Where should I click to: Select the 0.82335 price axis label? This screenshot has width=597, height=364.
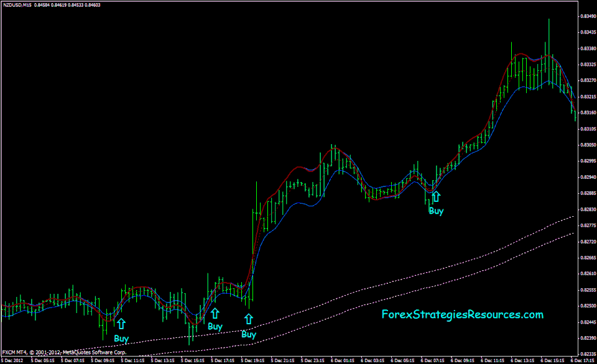coord(588,354)
